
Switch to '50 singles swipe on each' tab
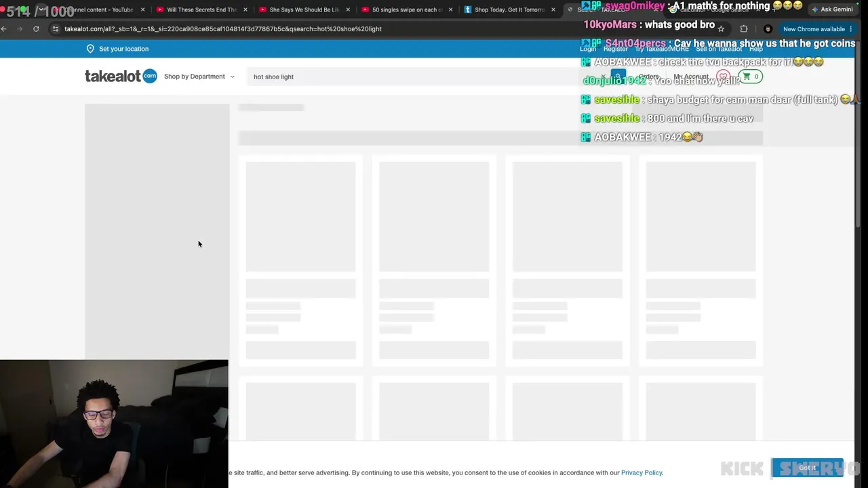pyautogui.click(x=407, y=10)
